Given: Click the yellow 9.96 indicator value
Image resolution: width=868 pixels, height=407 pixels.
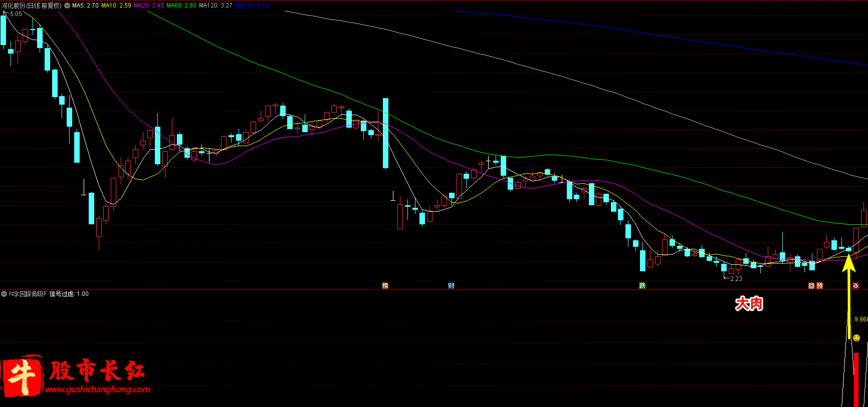Looking at the screenshot, I should pos(861,319).
